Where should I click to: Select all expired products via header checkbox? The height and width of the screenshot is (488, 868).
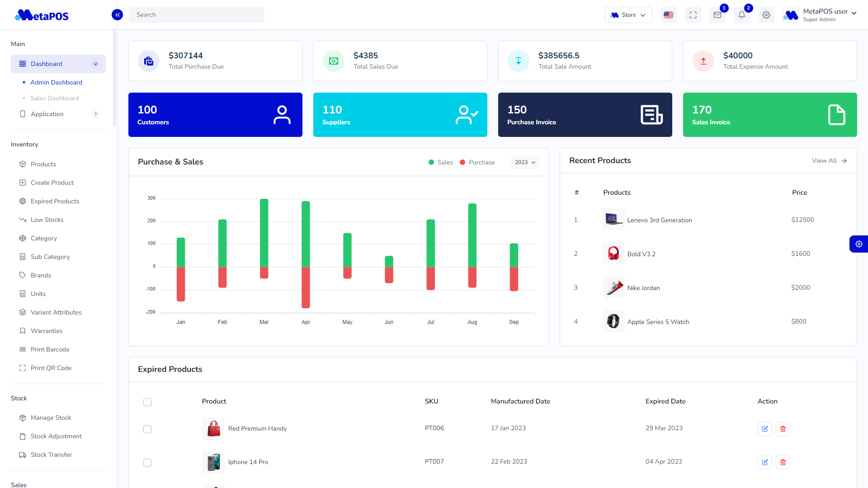[x=147, y=402]
